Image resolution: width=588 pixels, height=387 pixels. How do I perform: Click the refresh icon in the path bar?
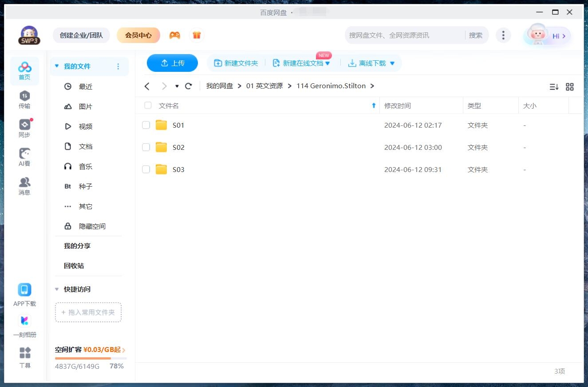[188, 86]
